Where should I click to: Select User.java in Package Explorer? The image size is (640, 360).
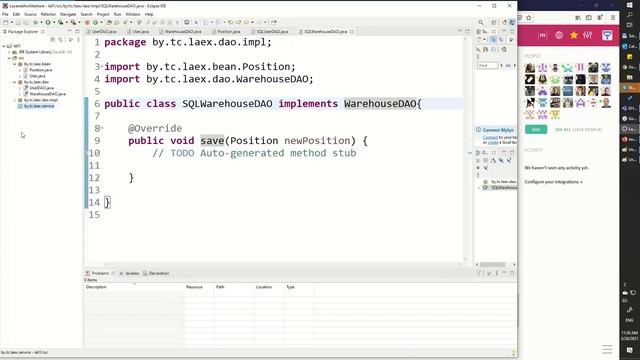tap(37, 76)
